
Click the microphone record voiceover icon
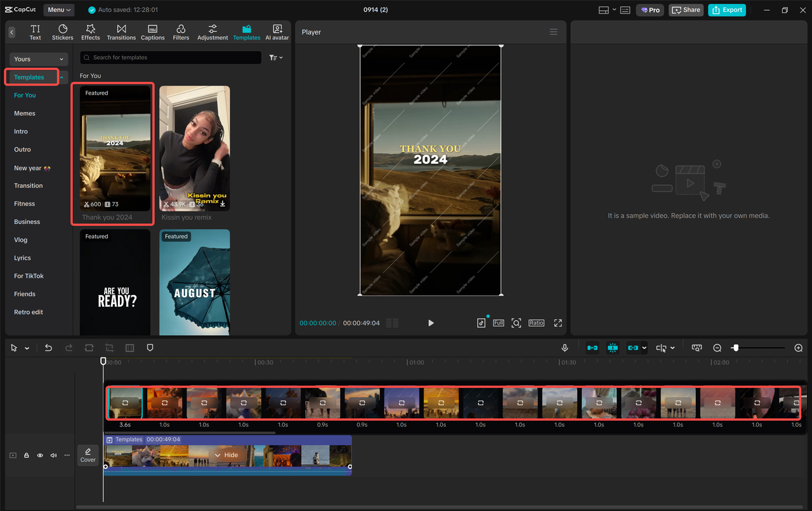565,348
